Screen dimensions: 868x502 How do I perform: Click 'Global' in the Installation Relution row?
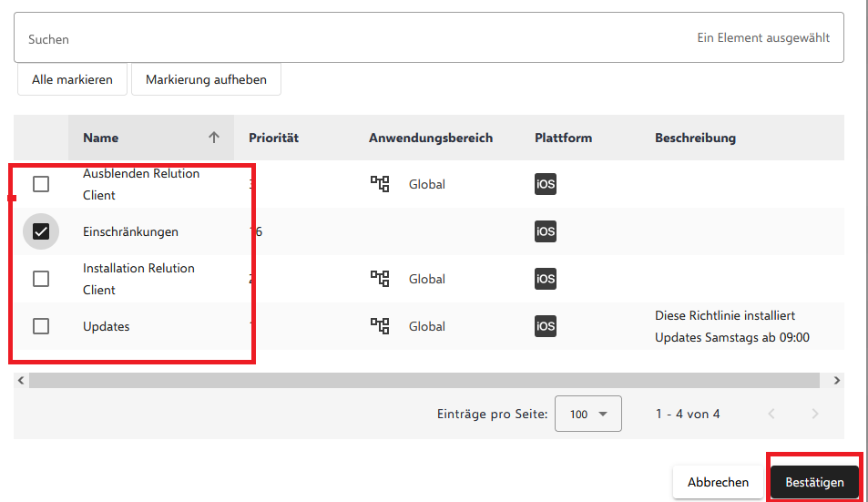[427, 279]
